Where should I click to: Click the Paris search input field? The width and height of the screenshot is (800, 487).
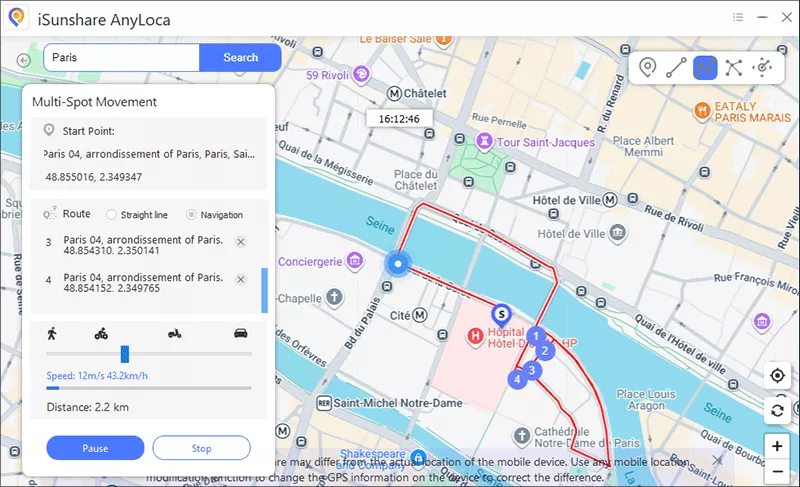[120, 58]
